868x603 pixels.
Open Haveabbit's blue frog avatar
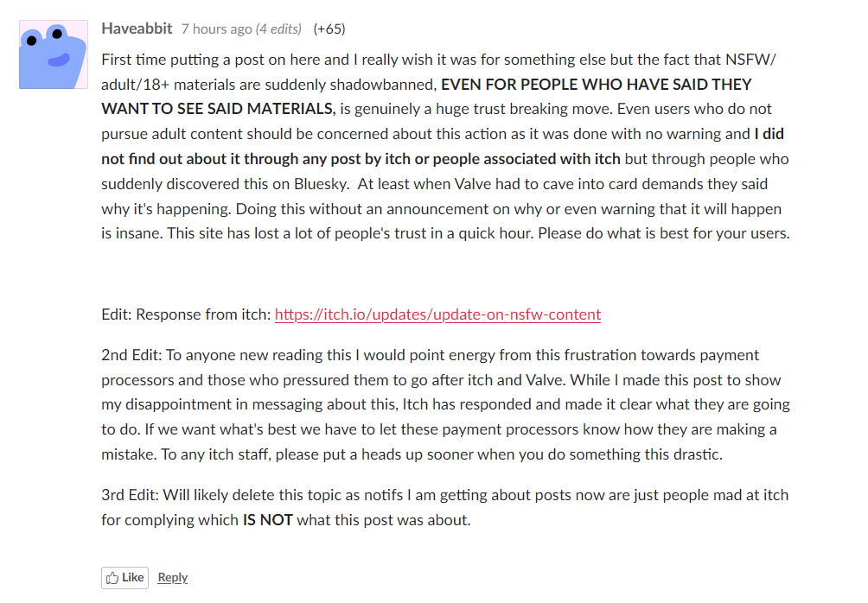tap(54, 54)
